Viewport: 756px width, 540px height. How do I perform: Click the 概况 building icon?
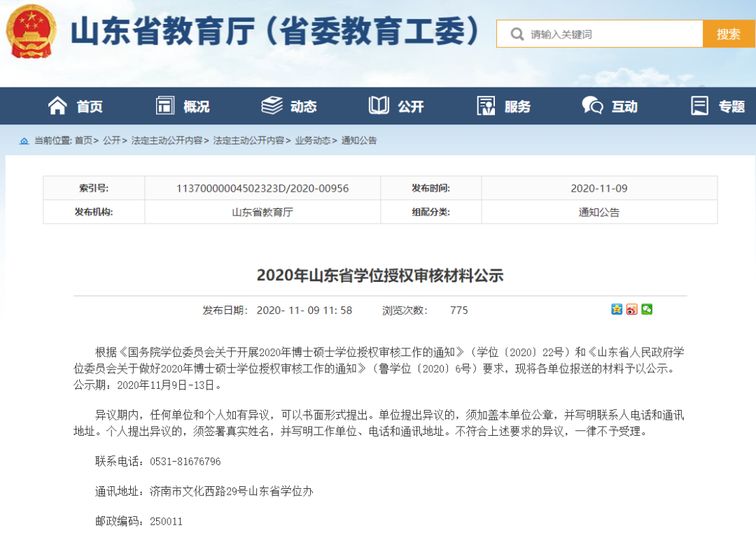pos(165,106)
